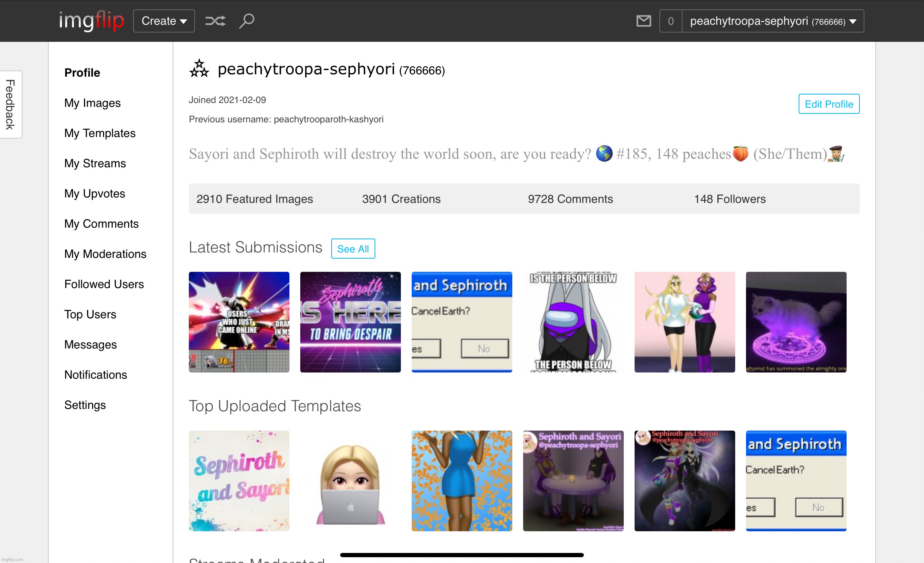
Task: Go to My Images
Action: pos(92,103)
